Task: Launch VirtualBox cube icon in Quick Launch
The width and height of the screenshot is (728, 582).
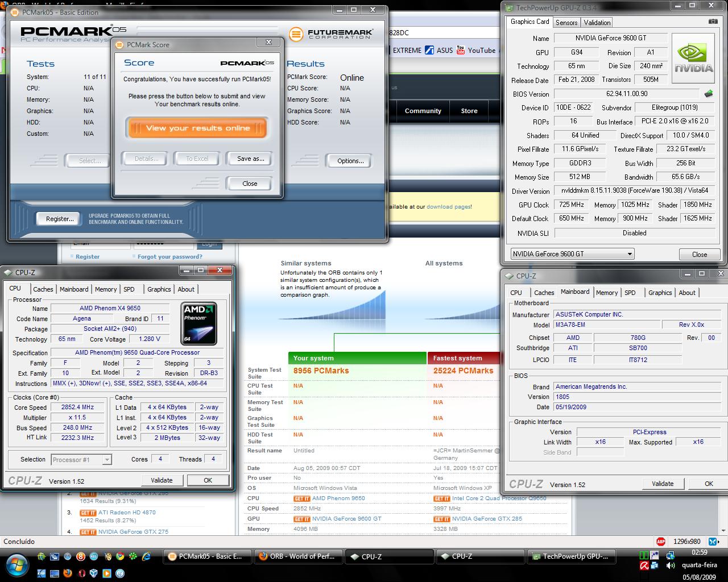Action: (94, 573)
